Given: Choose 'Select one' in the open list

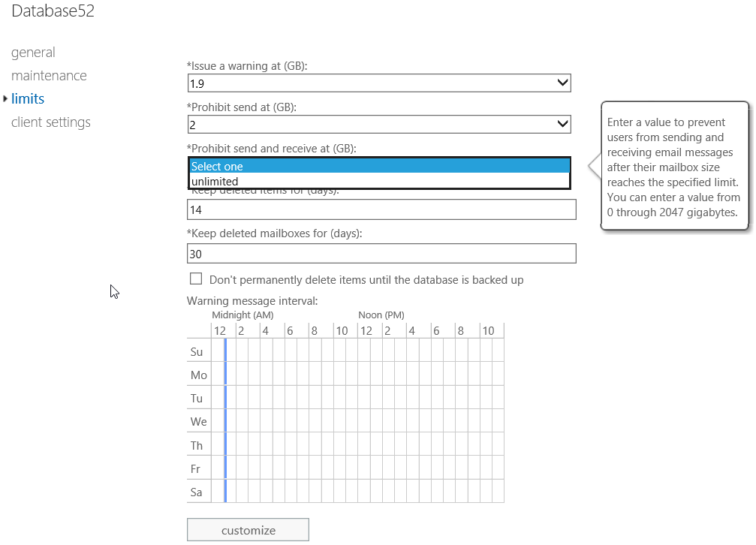Looking at the screenshot, I should coord(379,166).
